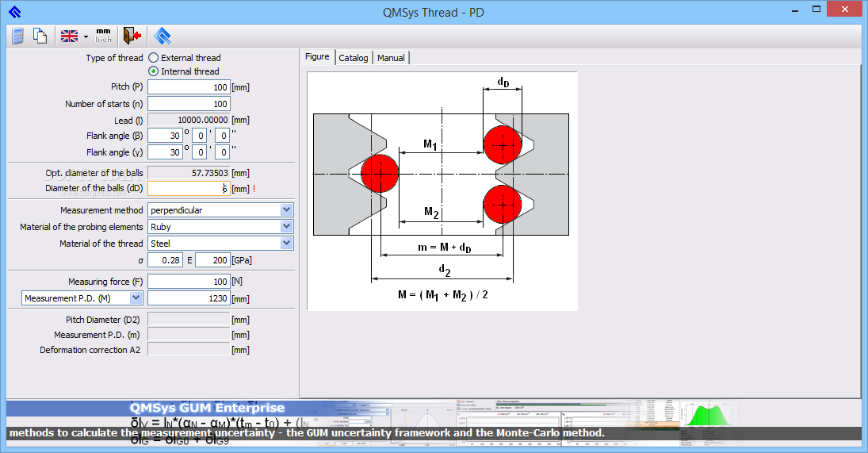This screenshot has height=453, width=868.
Task: Switch to the Manual tab
Action: coord(391,58)
